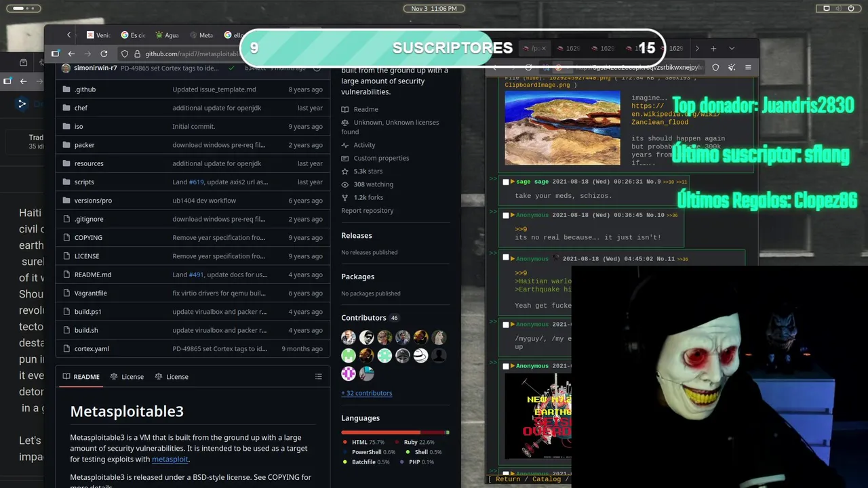868x488 pixels.
Task: Click the Ruby 22.6% language dot
Action: click(397, 443)
